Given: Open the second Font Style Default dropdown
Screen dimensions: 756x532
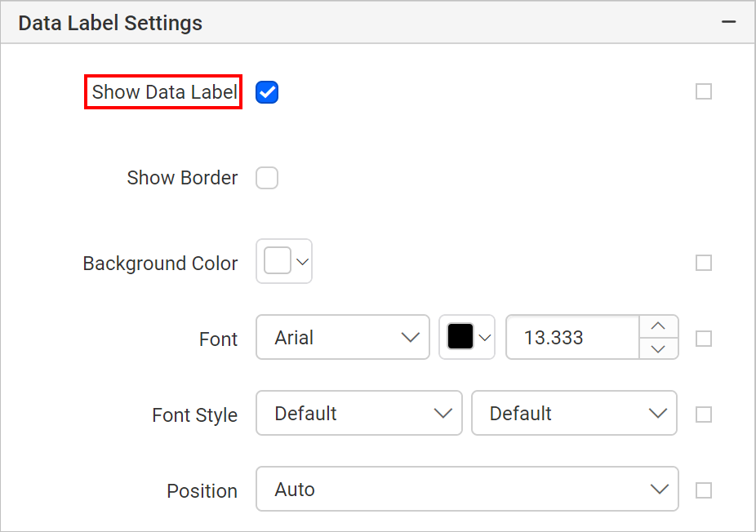Looking at the screenshot, I should [x=574, y=413].
